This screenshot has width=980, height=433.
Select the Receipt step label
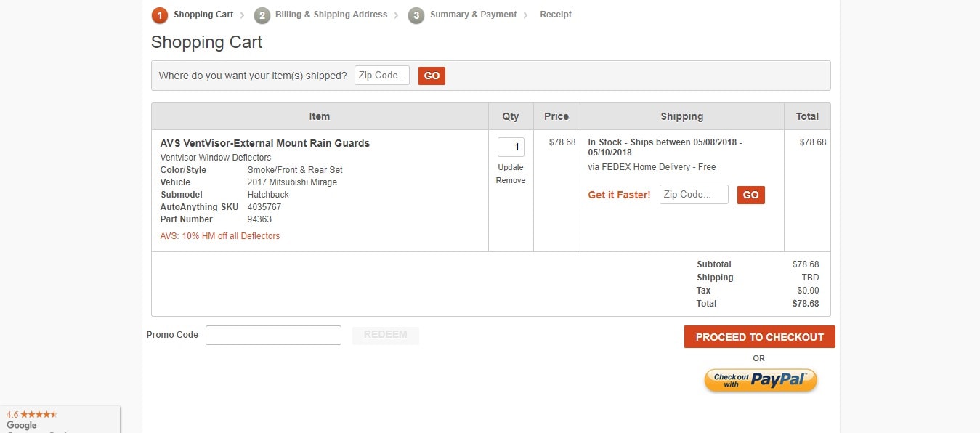pyautogui.click(x=556, y=15)
